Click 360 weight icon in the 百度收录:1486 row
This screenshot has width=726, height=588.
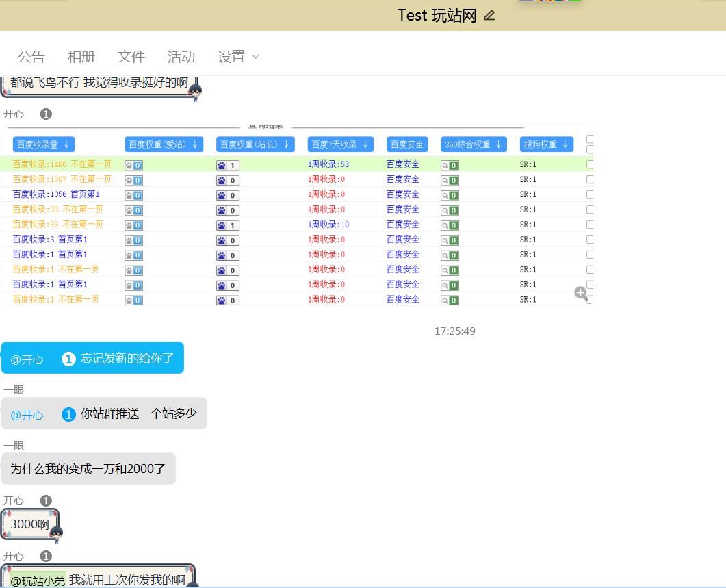pos(450,166)
